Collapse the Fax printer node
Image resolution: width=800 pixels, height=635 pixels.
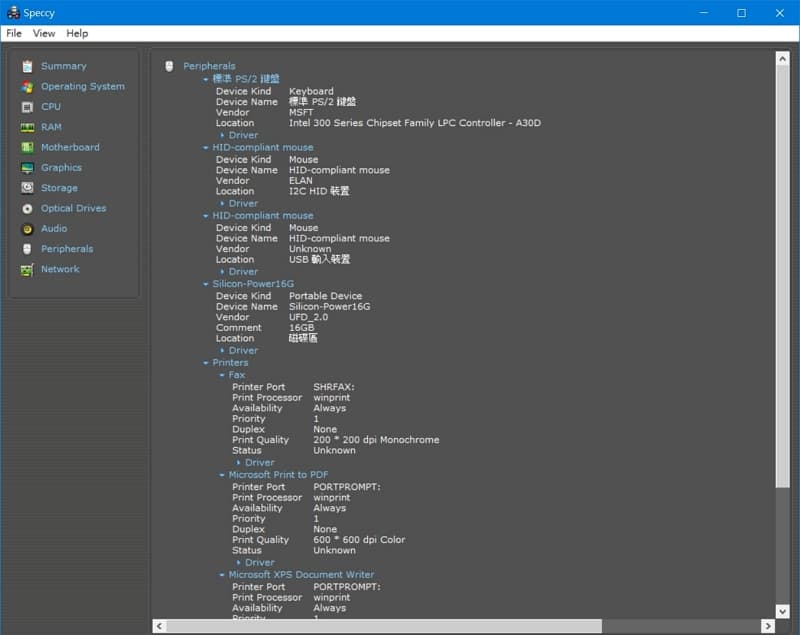222,375
